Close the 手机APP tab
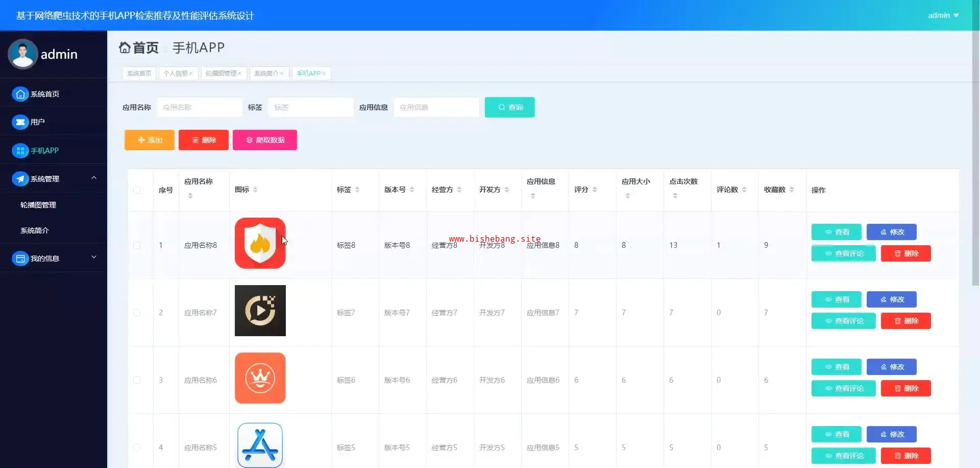This screenshot has width=980, height=468. click(324, 74)
